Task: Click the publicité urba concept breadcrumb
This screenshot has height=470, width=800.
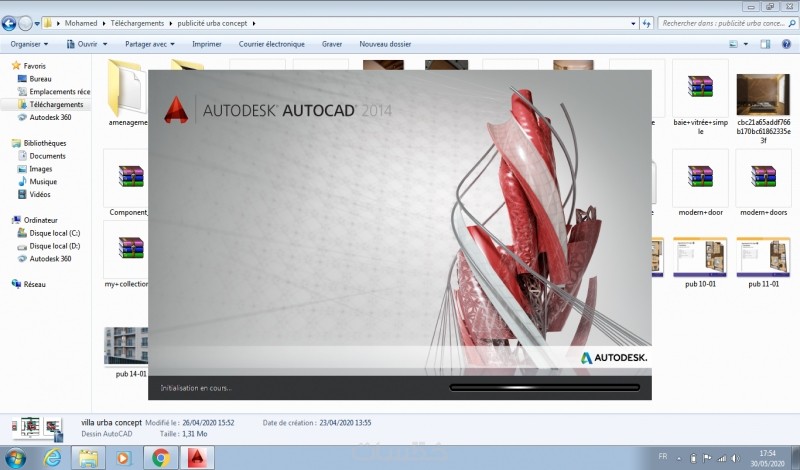Action: pyautogui.click(x=212, y=23)
